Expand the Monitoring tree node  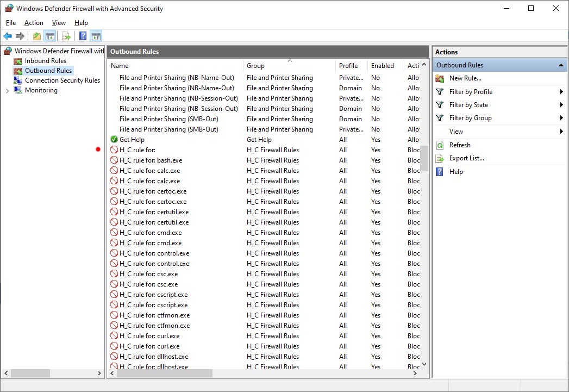pyautogui.click(x=7, y=91)
